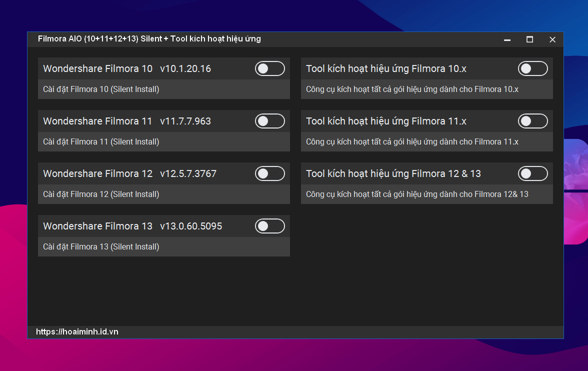Click the 'Tool kích hoạt hiệu ứng Filmora 12 & 13' heading
Screen dimensions: 588x371
pos(393,173)
